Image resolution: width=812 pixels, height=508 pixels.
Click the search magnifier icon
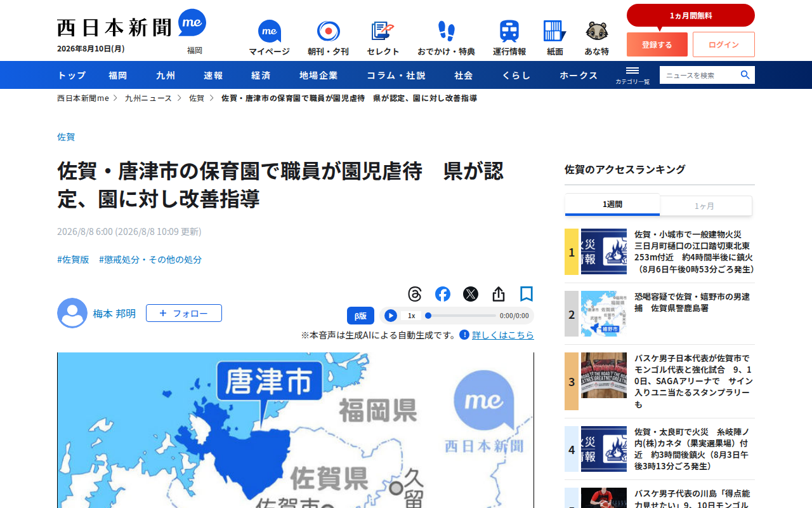[745, 75]
